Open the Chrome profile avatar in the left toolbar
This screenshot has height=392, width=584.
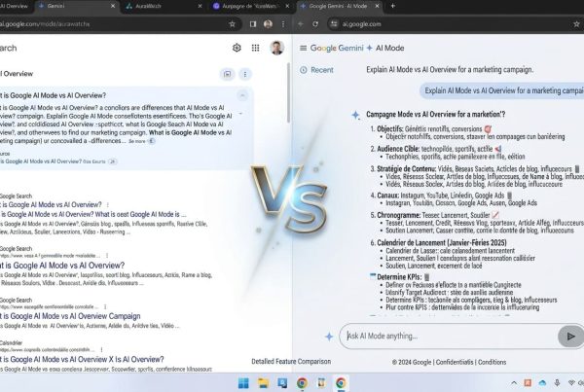pyautogui.click(x=268, y=24)
